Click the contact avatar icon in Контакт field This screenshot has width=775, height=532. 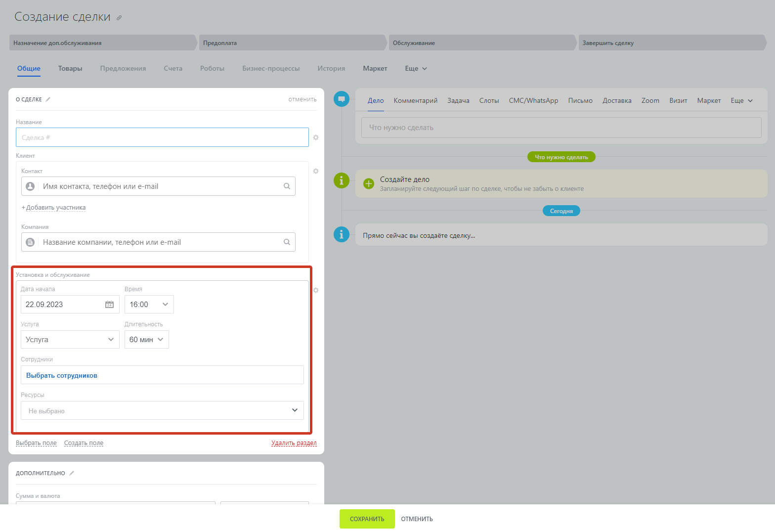[30, 186]
